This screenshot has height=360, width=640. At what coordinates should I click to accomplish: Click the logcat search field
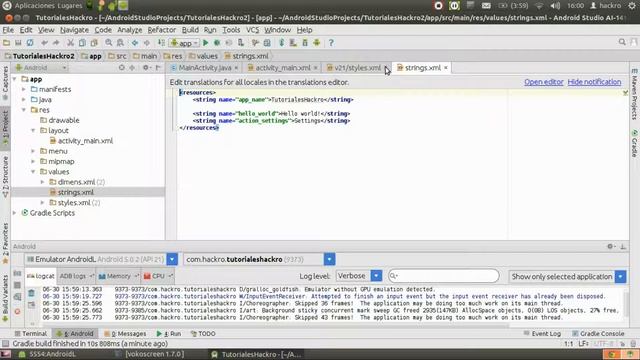[x=444, y=276]
